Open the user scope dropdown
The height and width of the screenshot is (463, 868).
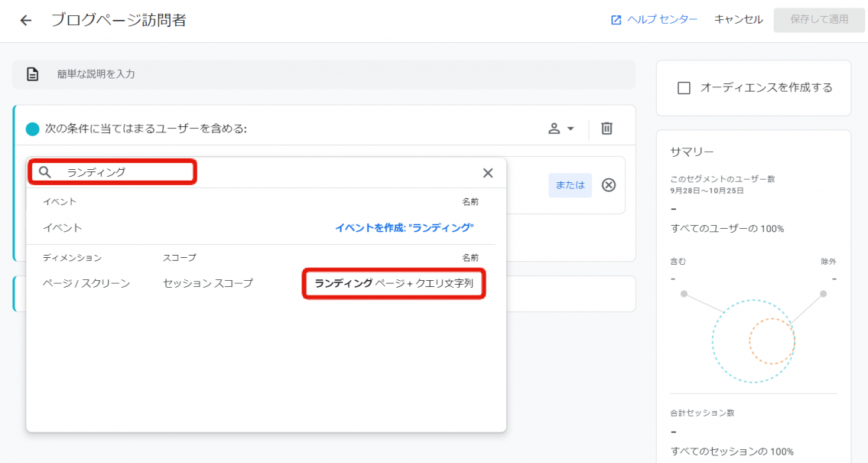561,129
